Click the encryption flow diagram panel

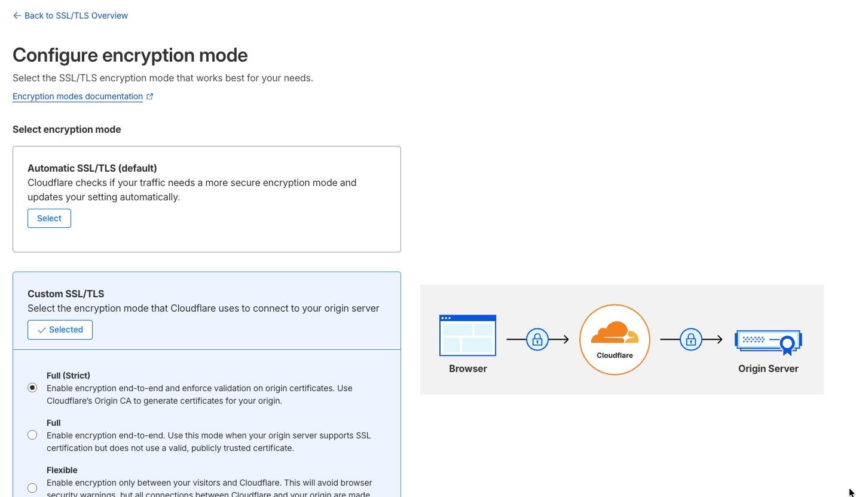click(622, 339)
